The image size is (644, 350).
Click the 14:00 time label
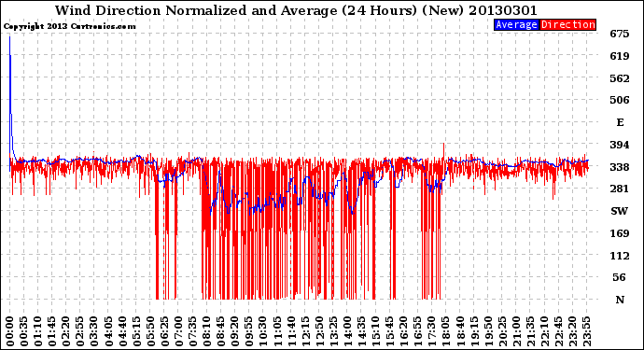(347, 331)
